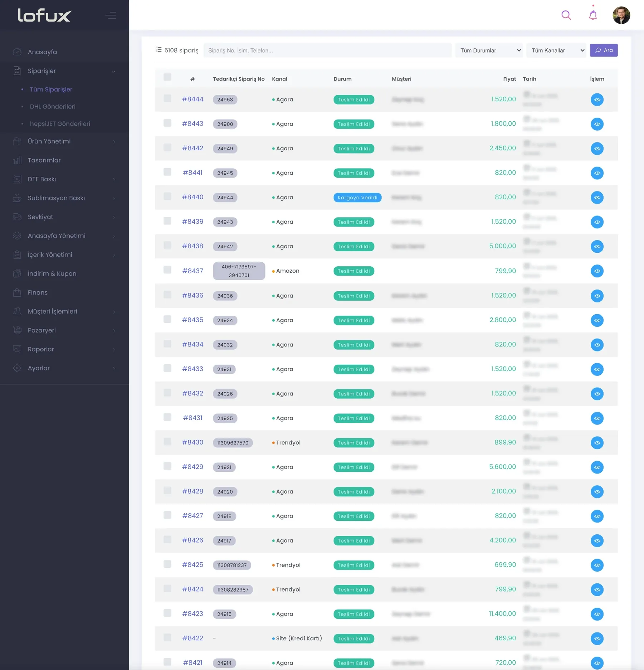Click Teslim Edildi status badge on #8435
The width and height of the screenshot is (644, 670).
coord(354,320)
